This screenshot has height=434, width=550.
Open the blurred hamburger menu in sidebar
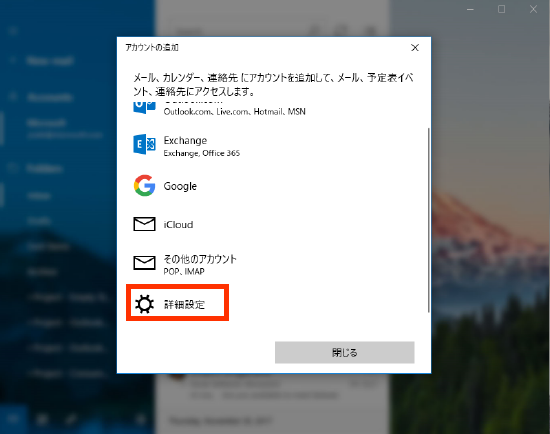pyautogui.click(x=13, y=31)
